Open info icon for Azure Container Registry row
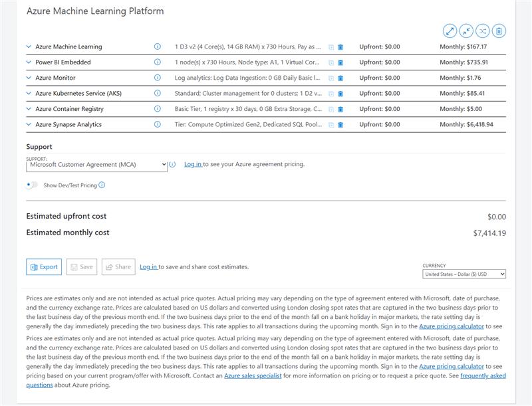This screenshot has width=532, height=406. pos(158,109)
